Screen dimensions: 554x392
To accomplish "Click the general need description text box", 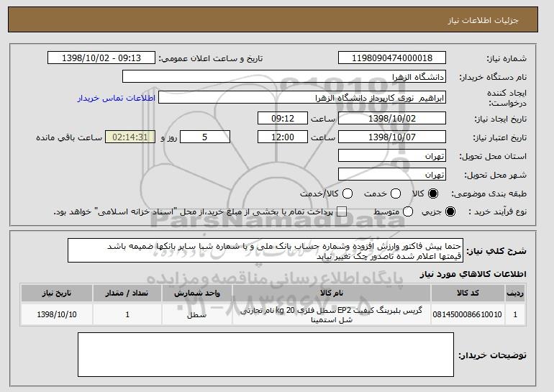I will pyautogui.click(x=265, y=251).
